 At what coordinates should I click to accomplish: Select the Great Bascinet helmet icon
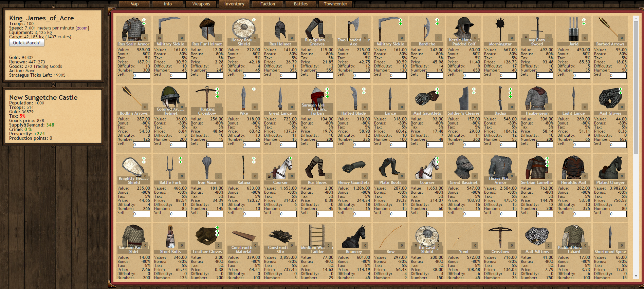pyautogui.click(x=464, y=168)
